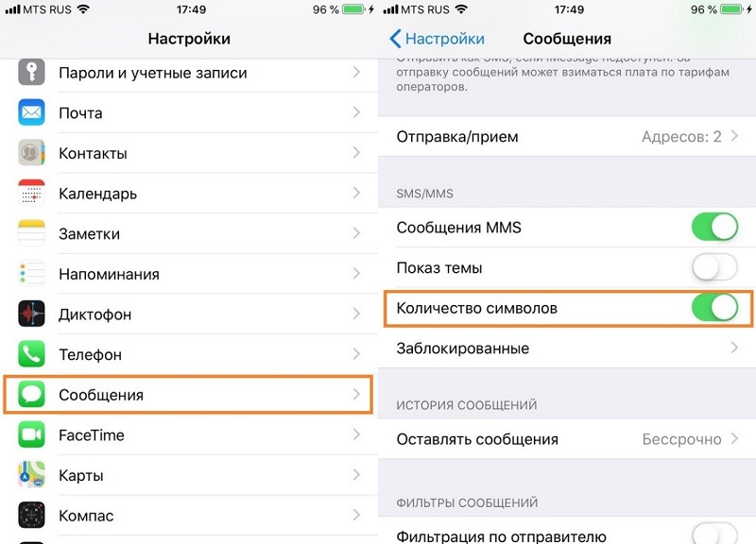Image resolution: width=756 pixels, height=544 pixels.
Task: Open Отправка/прием addresses chevron
Action: (x=734, y=137)
